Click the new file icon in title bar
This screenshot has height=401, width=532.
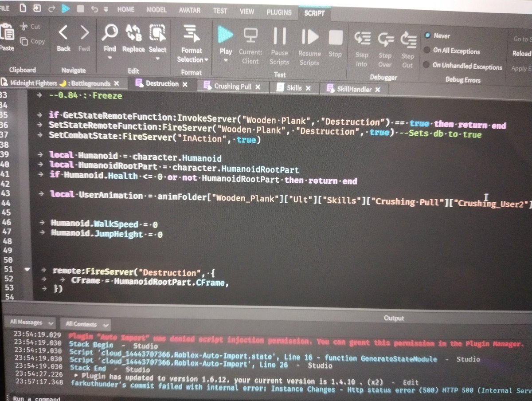pos(23,8)
